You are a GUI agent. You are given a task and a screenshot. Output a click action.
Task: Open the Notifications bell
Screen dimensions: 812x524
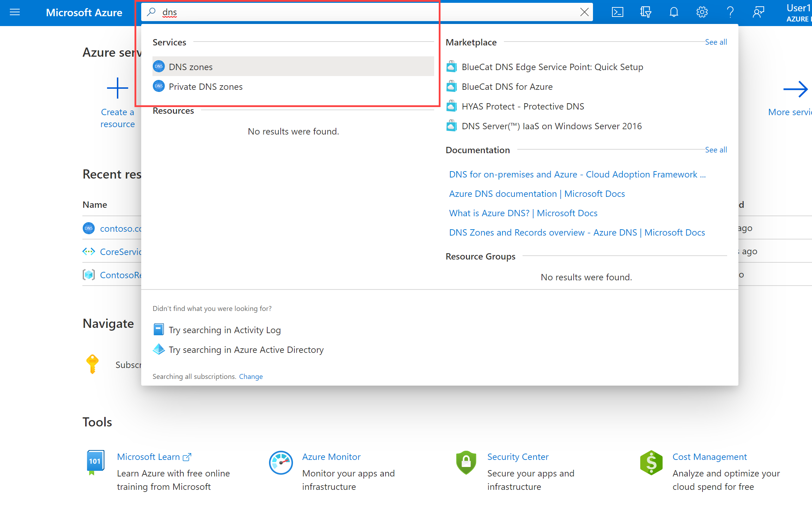click(674, 12)
